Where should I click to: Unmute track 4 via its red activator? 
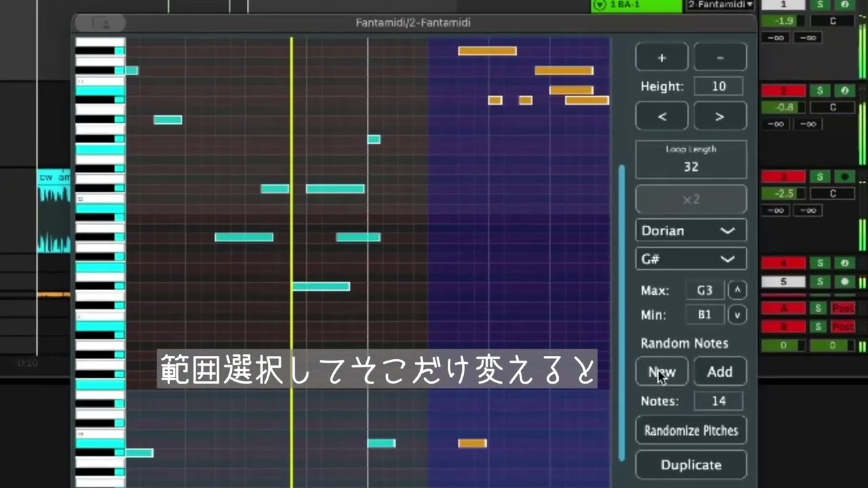(784, 263)
